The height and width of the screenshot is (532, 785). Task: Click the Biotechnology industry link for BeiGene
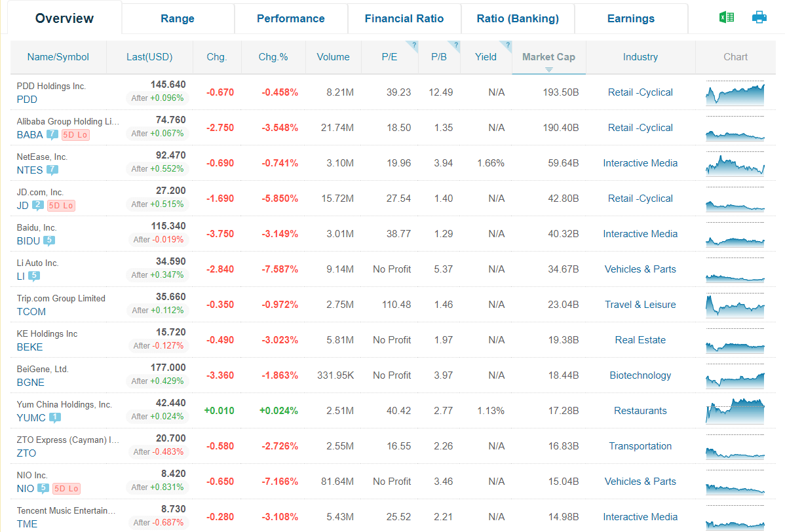pyautogui.click(x=640, y=375)
